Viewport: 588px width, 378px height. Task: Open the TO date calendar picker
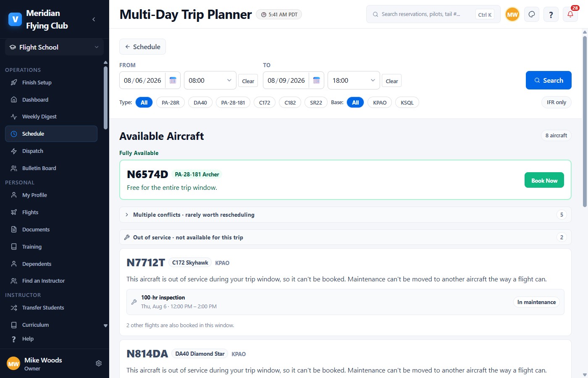coord(317,80)
